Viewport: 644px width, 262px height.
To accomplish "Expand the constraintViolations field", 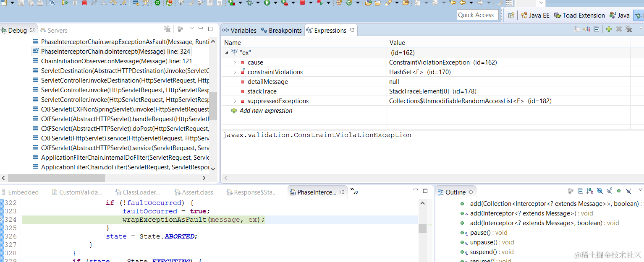I will (235, 72).
